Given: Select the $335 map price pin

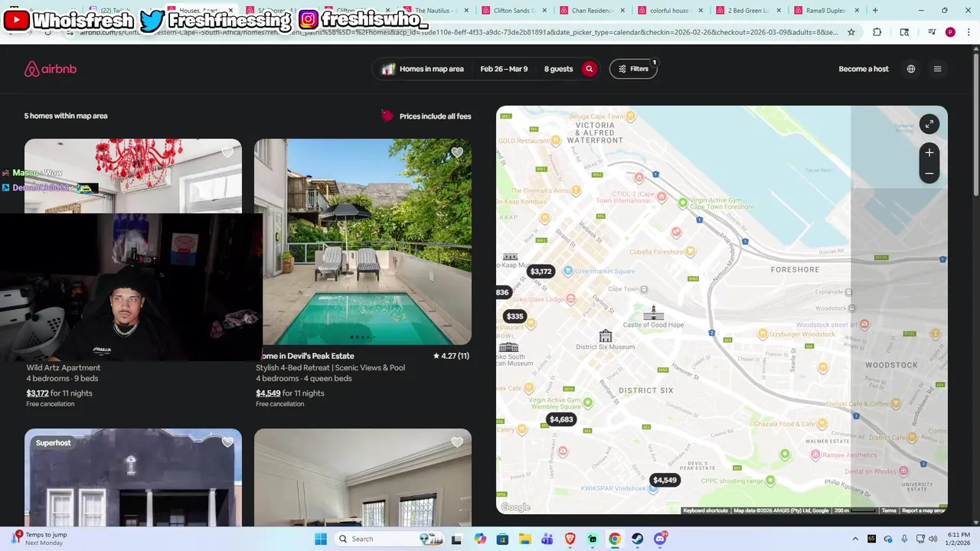Looking at the screenshot, I should pos(514,316).
